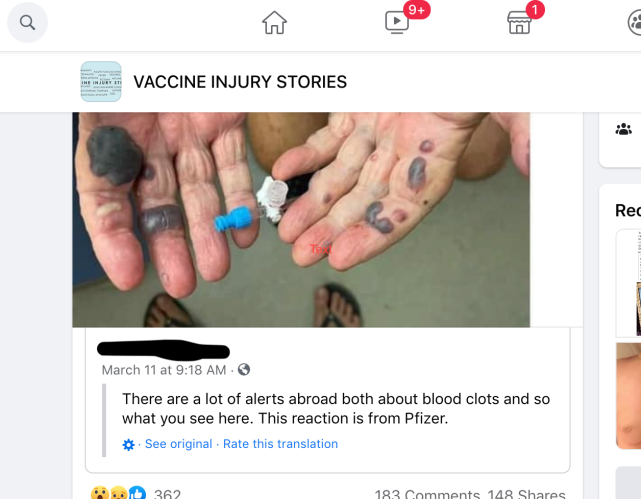The width and height of the screenshot is (641, 499).
Task: Open the Marketplace storefront icon
Action: (519, 22)
